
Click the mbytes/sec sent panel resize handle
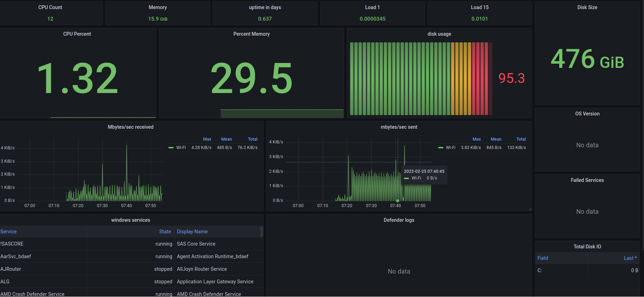pyautogui.click(x=530, y=209)
